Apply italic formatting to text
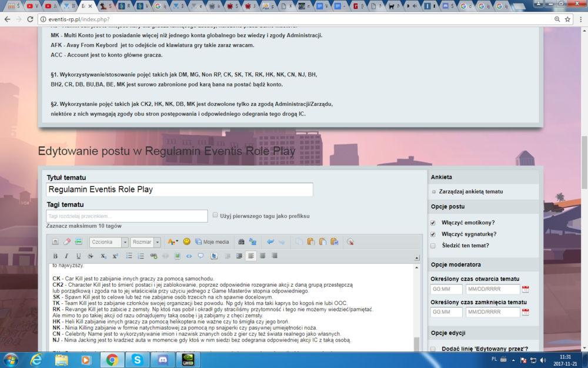 tap(66, 256)
